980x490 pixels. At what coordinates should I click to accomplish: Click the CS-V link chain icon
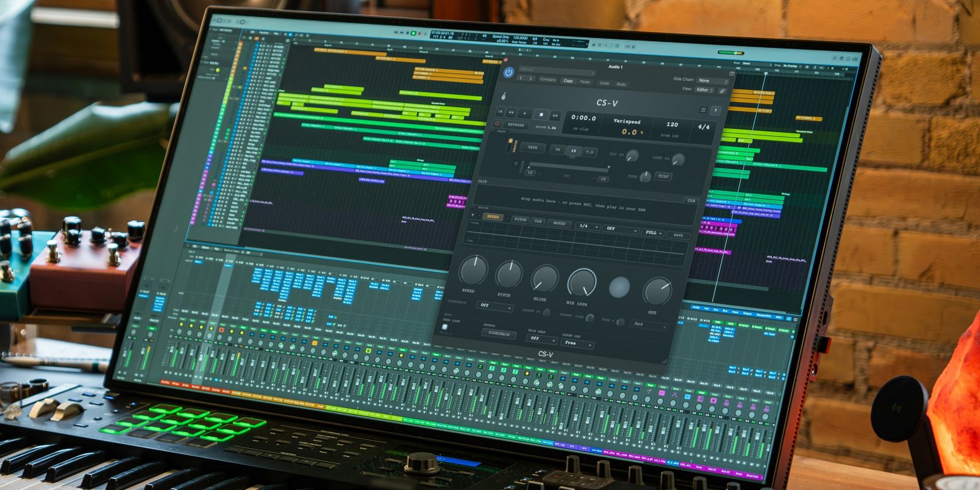tap(722, 91)
